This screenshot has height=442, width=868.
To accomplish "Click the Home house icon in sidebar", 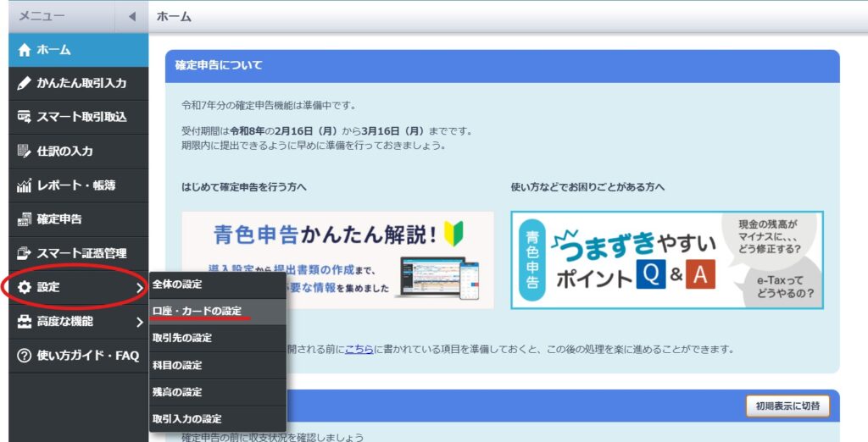I will tap(25, 50).
